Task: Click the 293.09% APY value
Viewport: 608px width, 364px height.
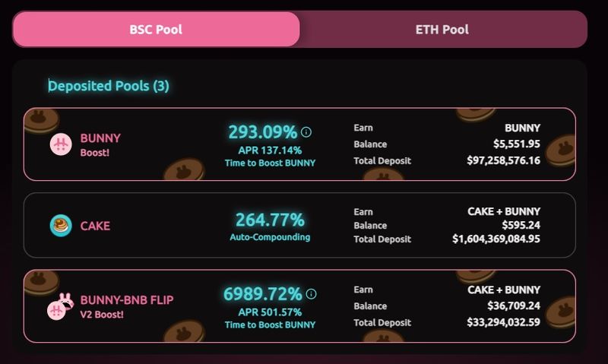Action: 263,132
